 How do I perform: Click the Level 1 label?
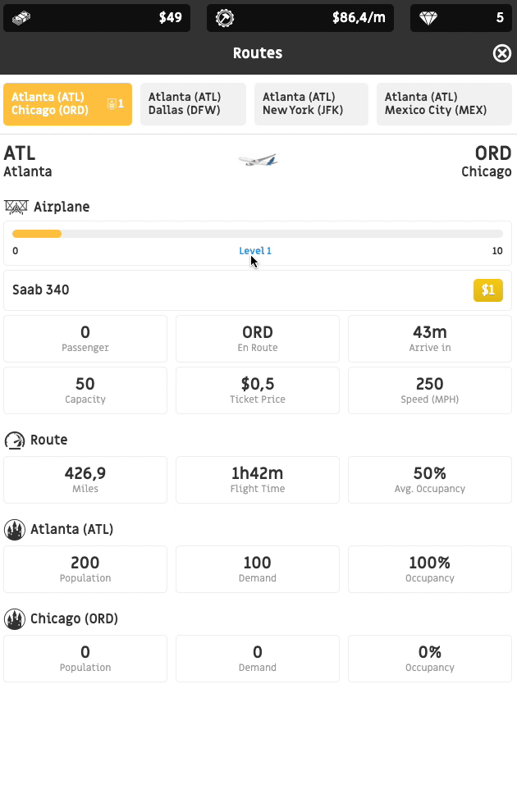point(255,251)
